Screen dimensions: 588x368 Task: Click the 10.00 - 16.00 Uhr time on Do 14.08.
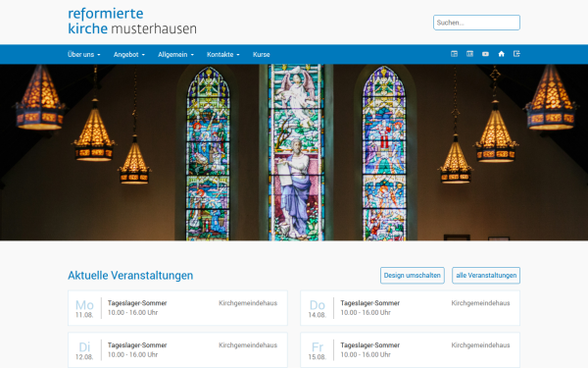(366, 312)
